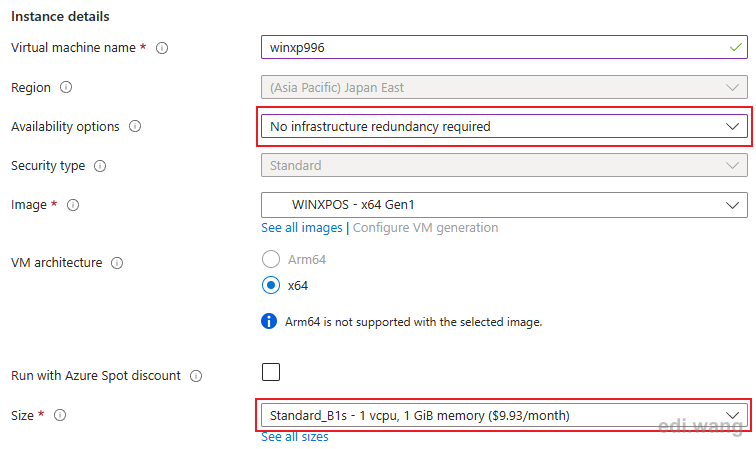The width and height of the screenshot is (756, 449).
Task: Click info icon beside Virtual machine name
Action: pyautogui.click(x=162, y=48)
